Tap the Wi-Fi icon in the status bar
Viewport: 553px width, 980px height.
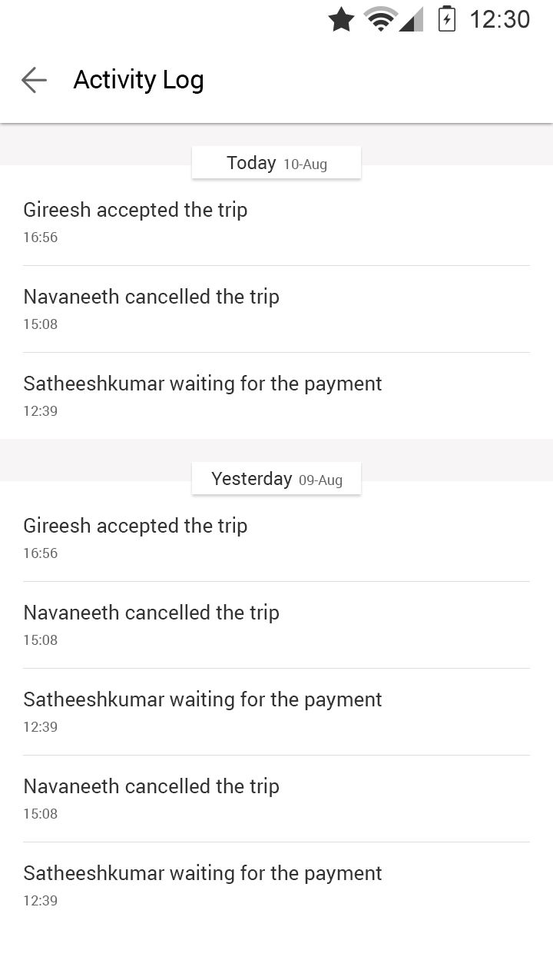tap(381, 19)
